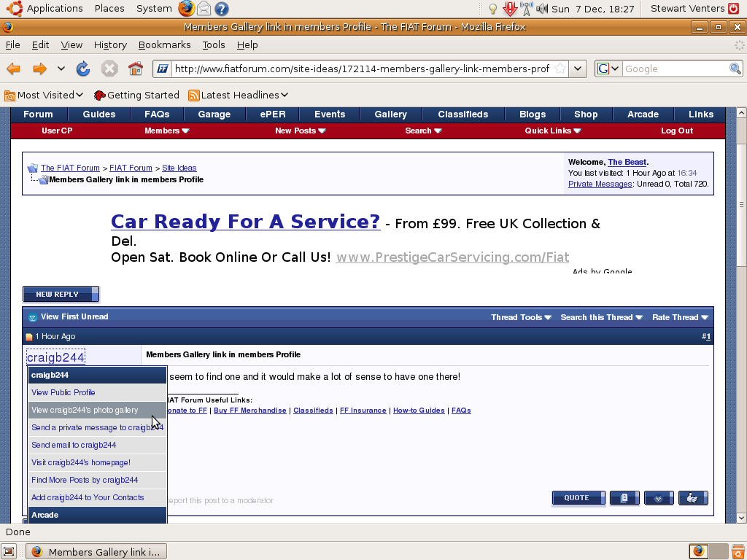Bookmark this page with the star icon
This screenshot has width=747, height=560.
coord(561,69)
